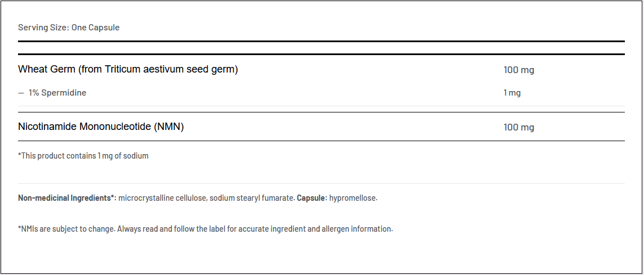Image resolution: width=644 pixels, height=275 pixels.
Task: Click the NMN 100 mg amount
Action: tap(518, 128)
